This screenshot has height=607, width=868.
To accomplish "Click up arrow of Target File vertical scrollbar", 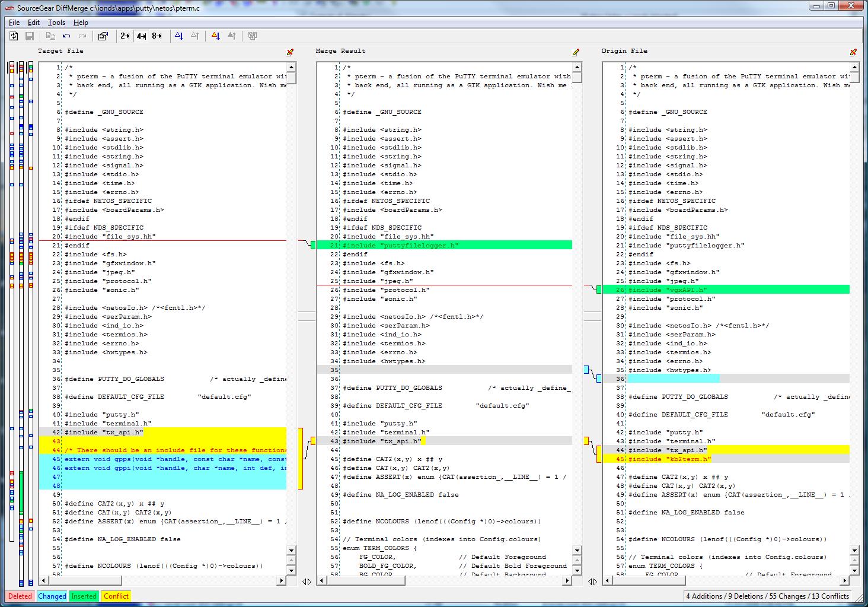I will (291, 67).
